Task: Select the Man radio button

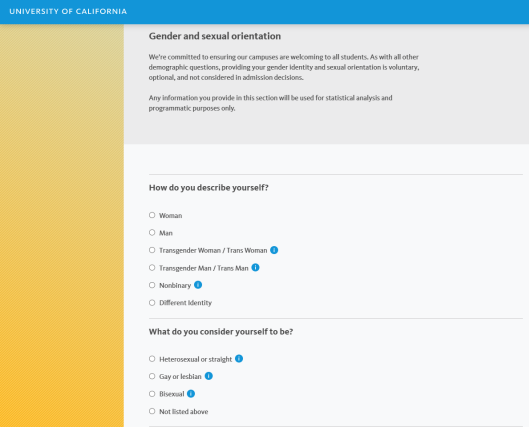Action: coord(152,233)
